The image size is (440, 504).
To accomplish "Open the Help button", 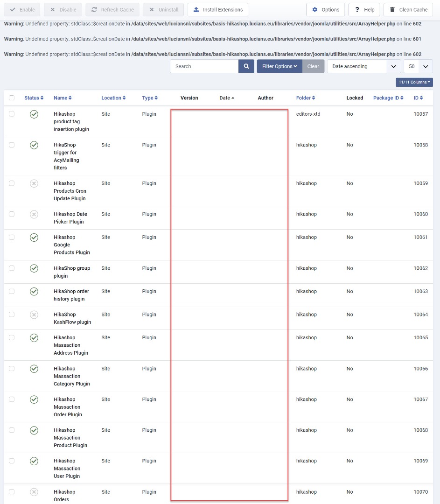I will tap(364, 10).
